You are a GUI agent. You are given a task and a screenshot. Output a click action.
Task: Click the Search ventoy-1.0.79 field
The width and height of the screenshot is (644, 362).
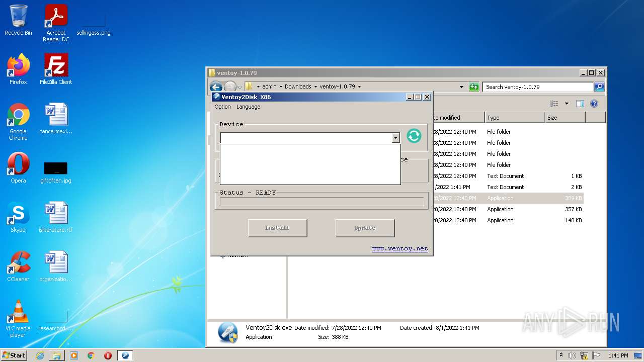[537, 87]
